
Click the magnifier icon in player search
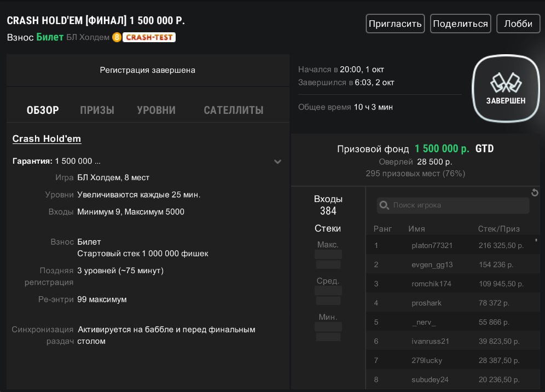click(x=384, y=206)
